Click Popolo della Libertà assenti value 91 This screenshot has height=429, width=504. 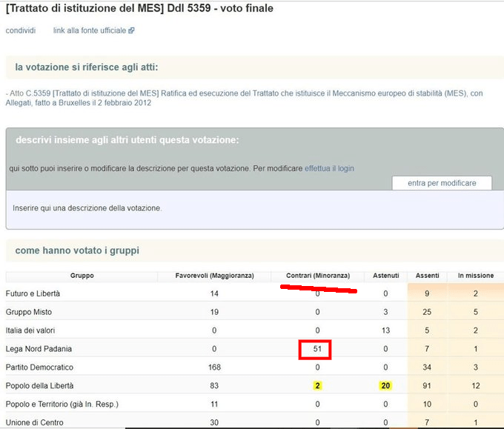pyautogui.click(x=427, y=385)
